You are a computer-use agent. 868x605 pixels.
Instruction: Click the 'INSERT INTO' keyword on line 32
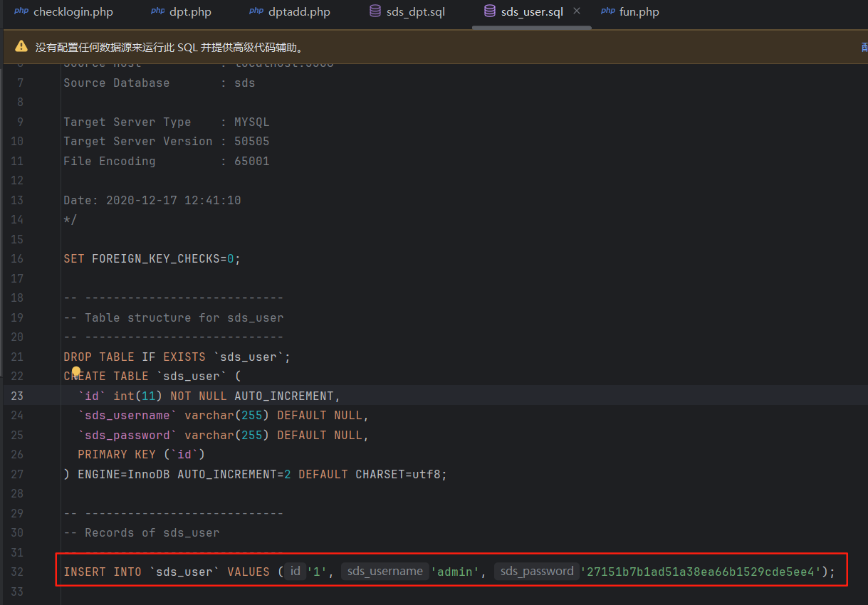tap(103, 572)
